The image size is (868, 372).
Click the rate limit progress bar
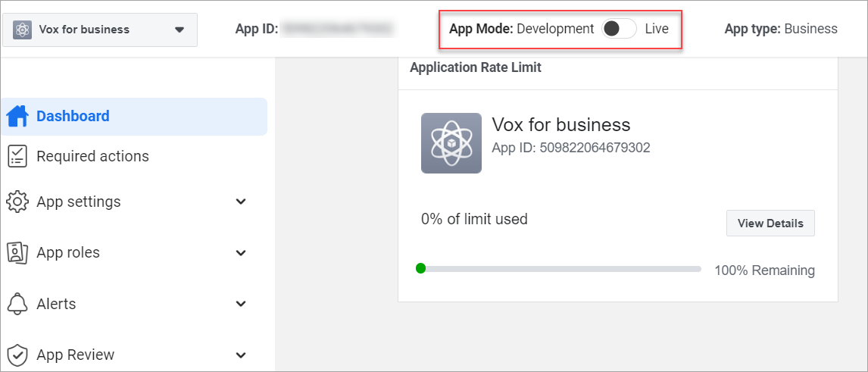tap(558, 269)
